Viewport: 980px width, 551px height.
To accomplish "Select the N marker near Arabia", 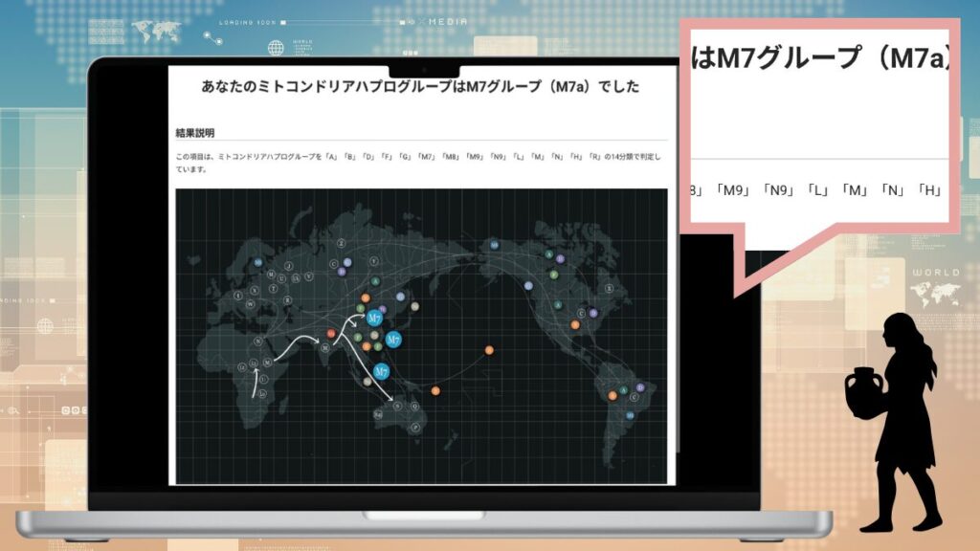I will [258, 342].
